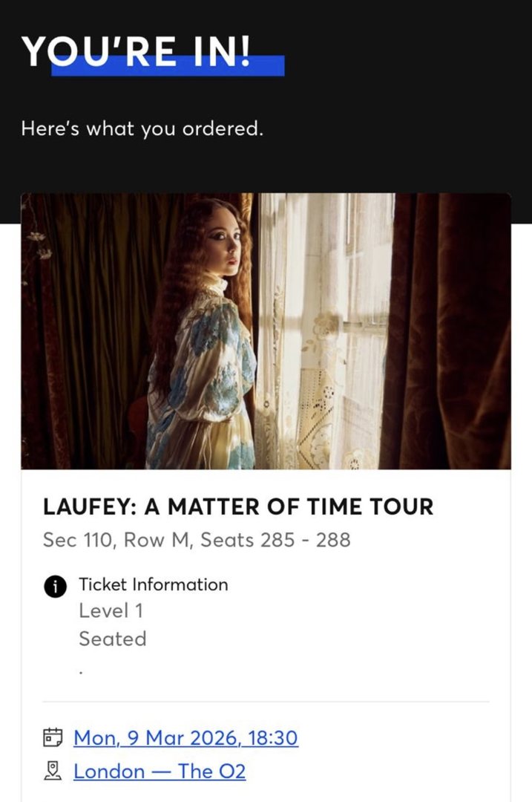Open the London — The O2 venue link
This screenshot has width=532, height=802.
pos(160,772)
